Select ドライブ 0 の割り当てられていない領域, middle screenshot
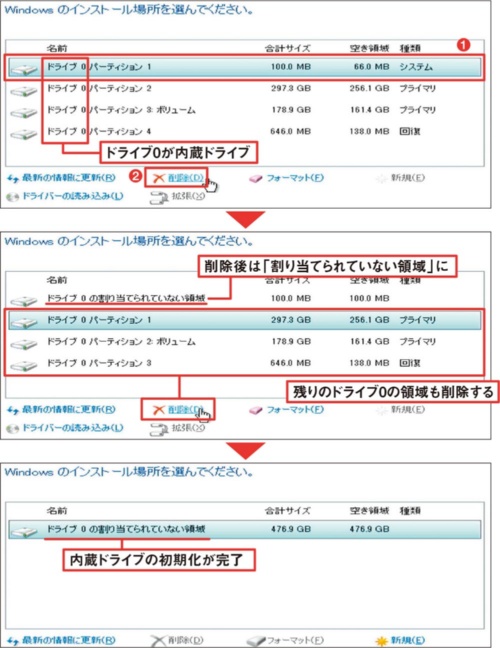 (126, 298)
